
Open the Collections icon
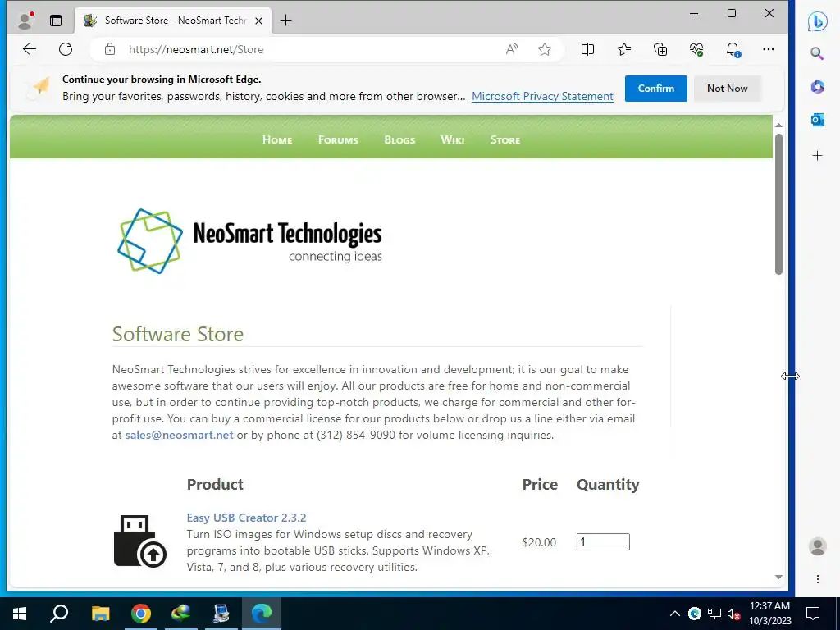[660, 49]
